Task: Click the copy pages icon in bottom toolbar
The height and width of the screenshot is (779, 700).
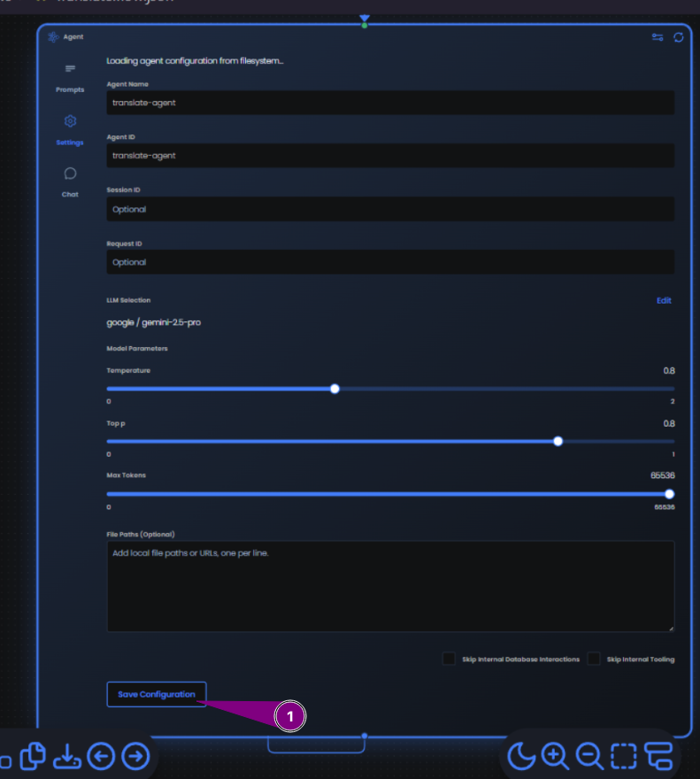Action: pyautogui.click(x=33, y=756)
